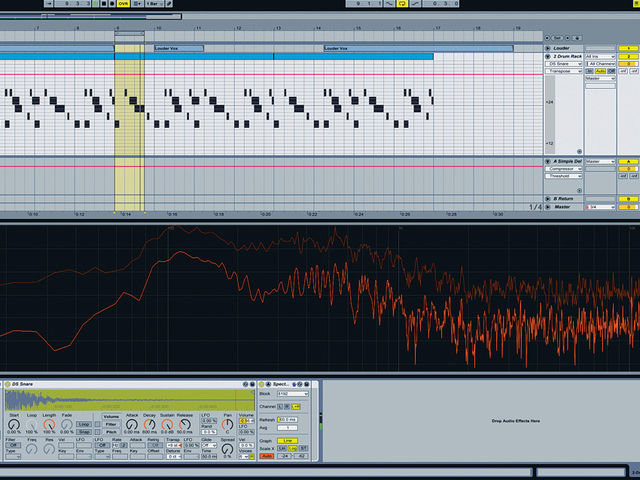Open the Threshold control chooser

tap(564, 176)
